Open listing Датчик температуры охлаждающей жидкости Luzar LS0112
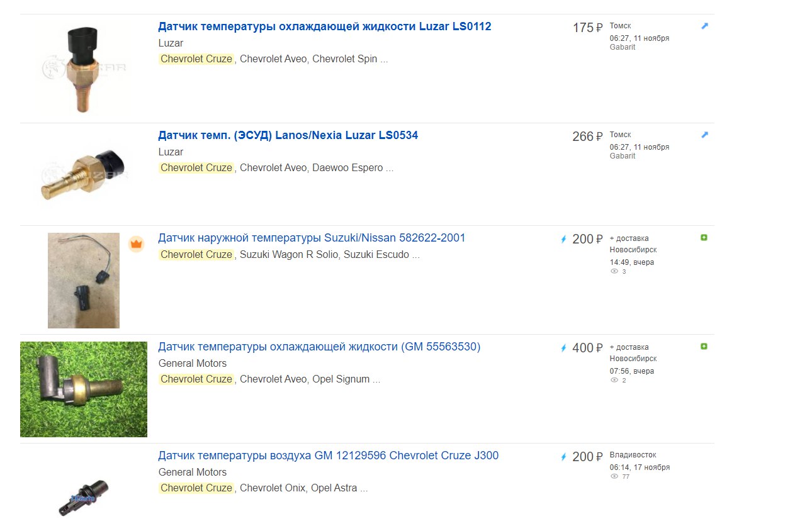The width and height of the screenshot is (812, 531). (325, 26)
